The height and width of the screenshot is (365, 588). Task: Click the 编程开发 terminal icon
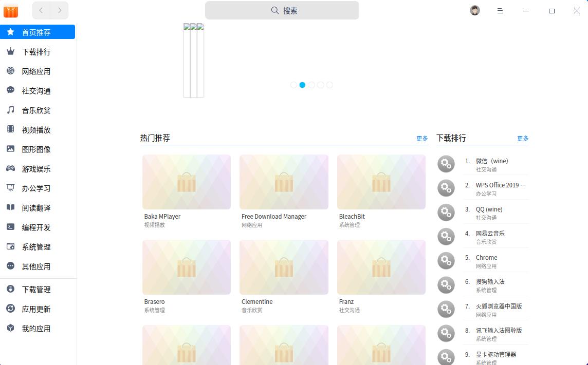[10, 226]
